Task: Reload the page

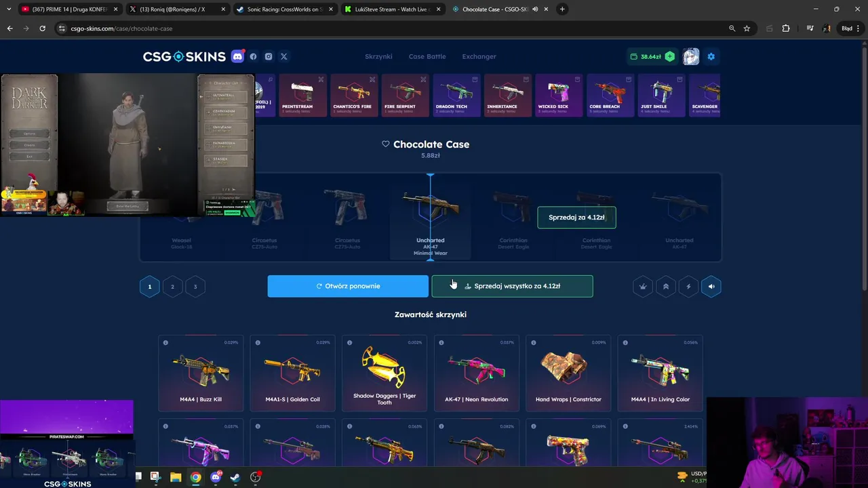Action: [42, 28]
